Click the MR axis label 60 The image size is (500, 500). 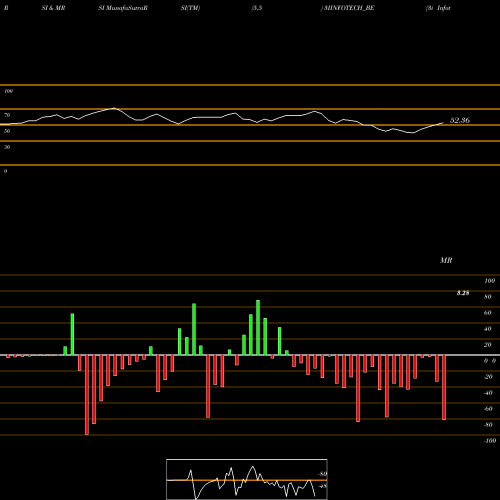[487, 313]
